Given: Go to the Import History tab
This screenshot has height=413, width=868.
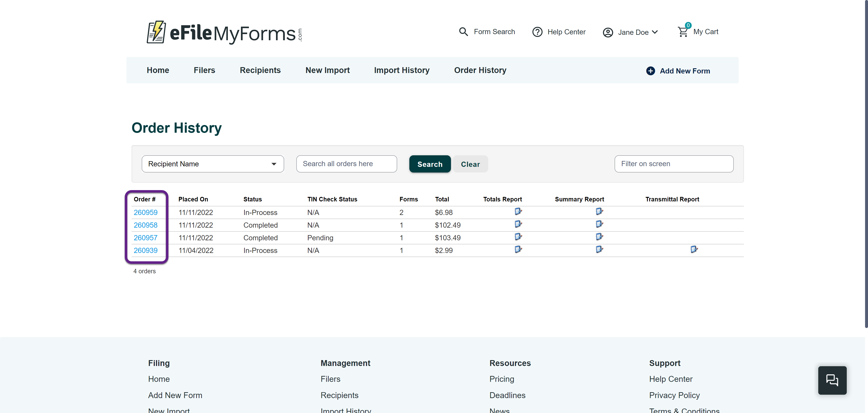Looking at the screenshot, I should tap(401, 70).
